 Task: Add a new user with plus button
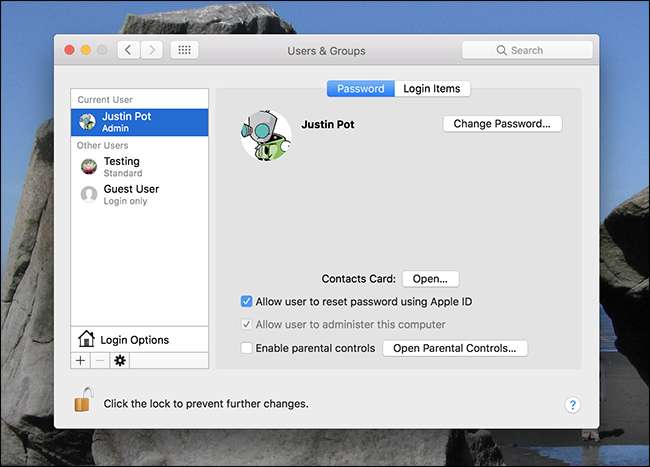click(x=80, y=361)
